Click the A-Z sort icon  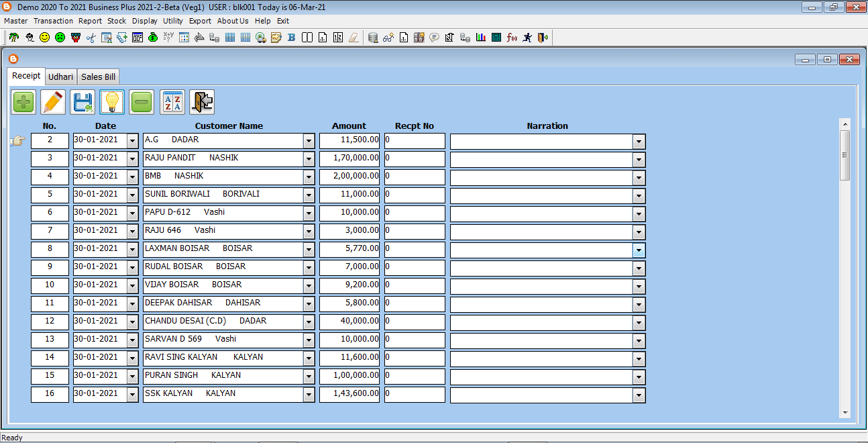pyautogui.click(x=172, y=102)
